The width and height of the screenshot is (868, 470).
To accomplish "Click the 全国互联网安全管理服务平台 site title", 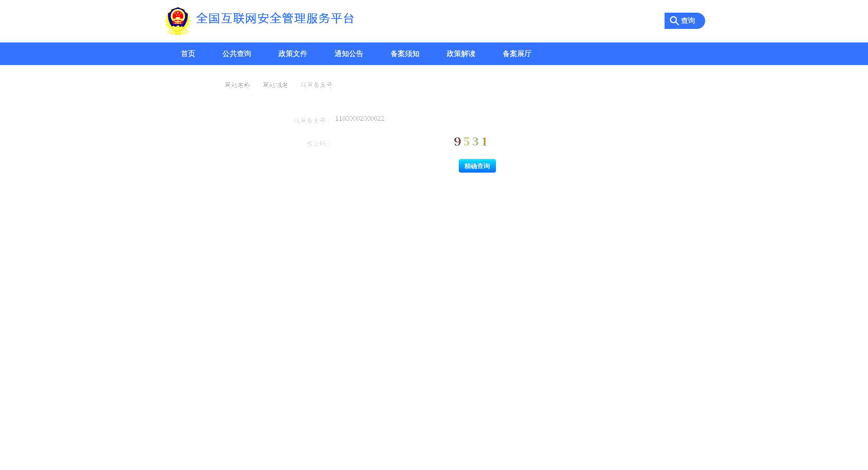I will pos(275,19).
